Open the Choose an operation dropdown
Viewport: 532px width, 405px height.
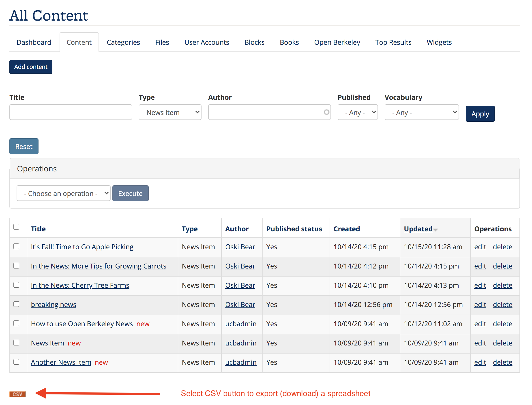(x=63, y=193)
